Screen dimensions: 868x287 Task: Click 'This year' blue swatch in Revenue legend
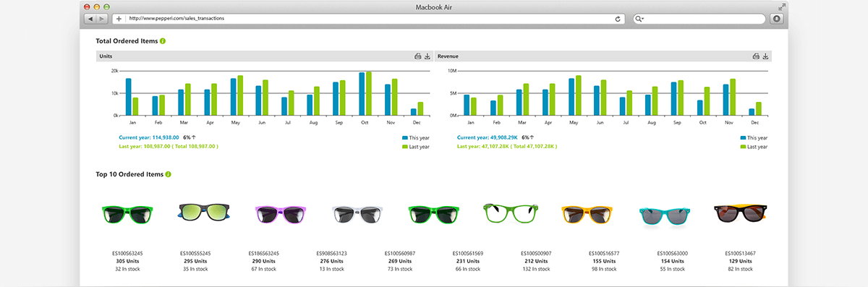[743, 137]
